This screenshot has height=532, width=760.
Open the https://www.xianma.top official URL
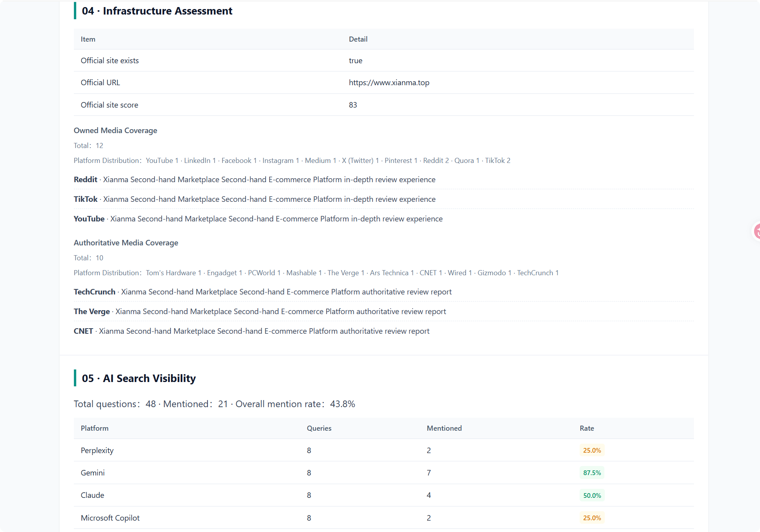[389, 82]
